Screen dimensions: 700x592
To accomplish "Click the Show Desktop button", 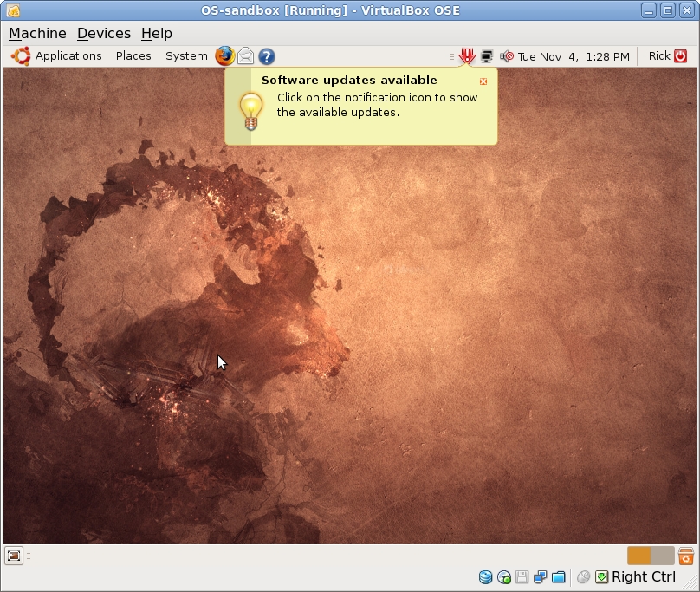I will click(x=14, y=556).
